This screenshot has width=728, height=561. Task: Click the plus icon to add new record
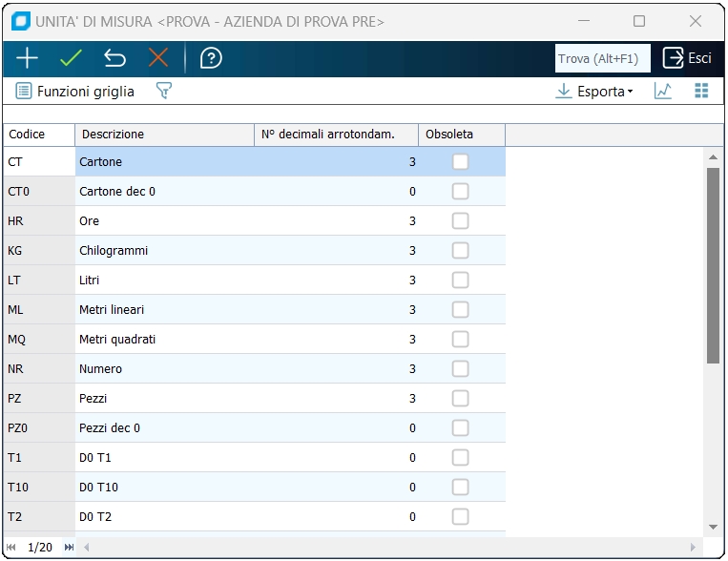[x=27, y=58]
